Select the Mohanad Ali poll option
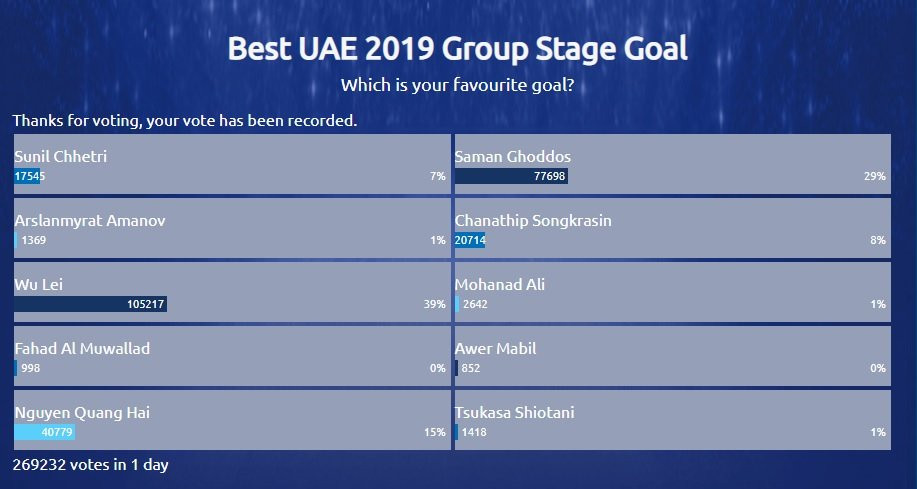This screenshot has width=917, height=489. 672,293
